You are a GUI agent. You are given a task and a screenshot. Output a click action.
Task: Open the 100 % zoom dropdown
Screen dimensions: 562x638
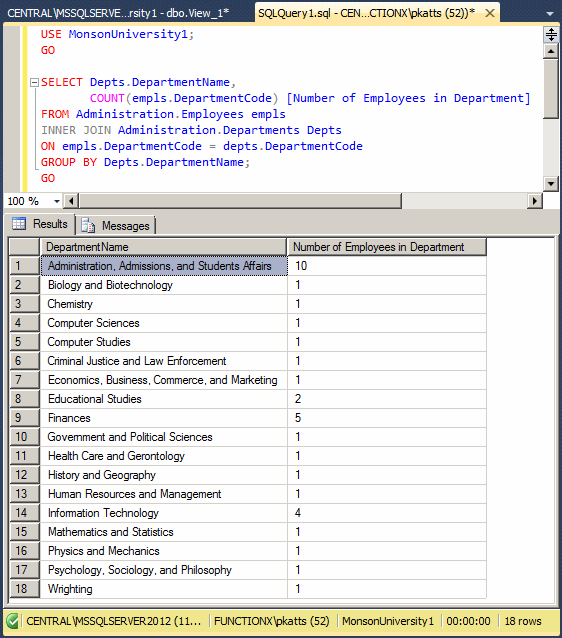pos(57,201)
